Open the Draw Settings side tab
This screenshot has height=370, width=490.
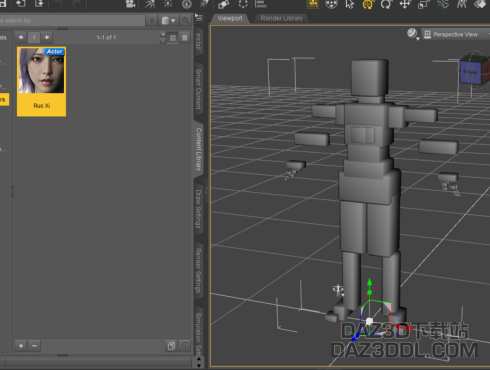pyautogui.click(x=198, y=209)
